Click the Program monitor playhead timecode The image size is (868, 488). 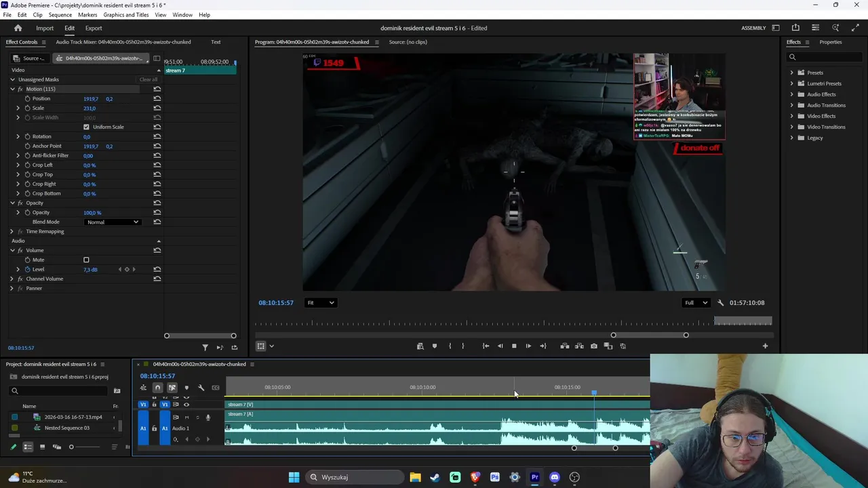coord(276,303)
